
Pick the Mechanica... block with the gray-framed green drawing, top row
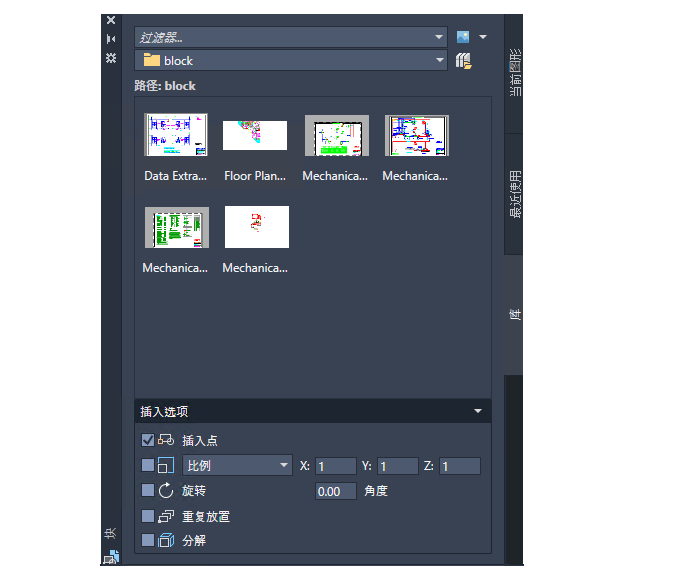click(x=336, y=136)
